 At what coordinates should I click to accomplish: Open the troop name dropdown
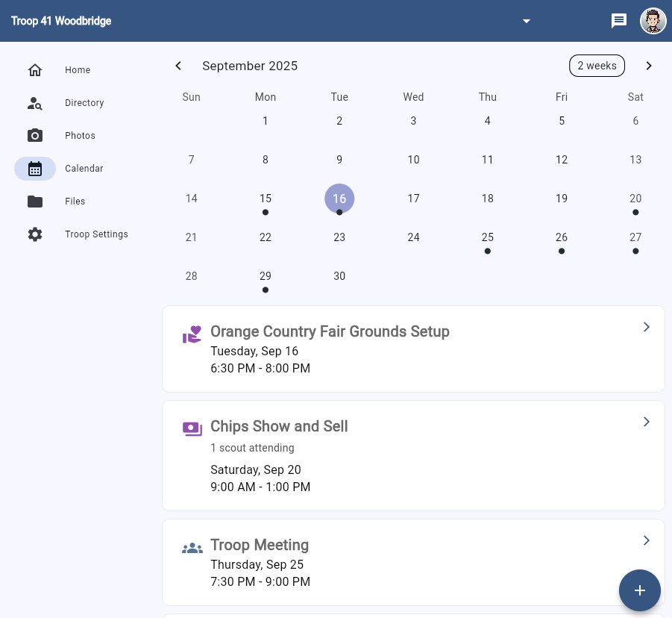(527, 21)
